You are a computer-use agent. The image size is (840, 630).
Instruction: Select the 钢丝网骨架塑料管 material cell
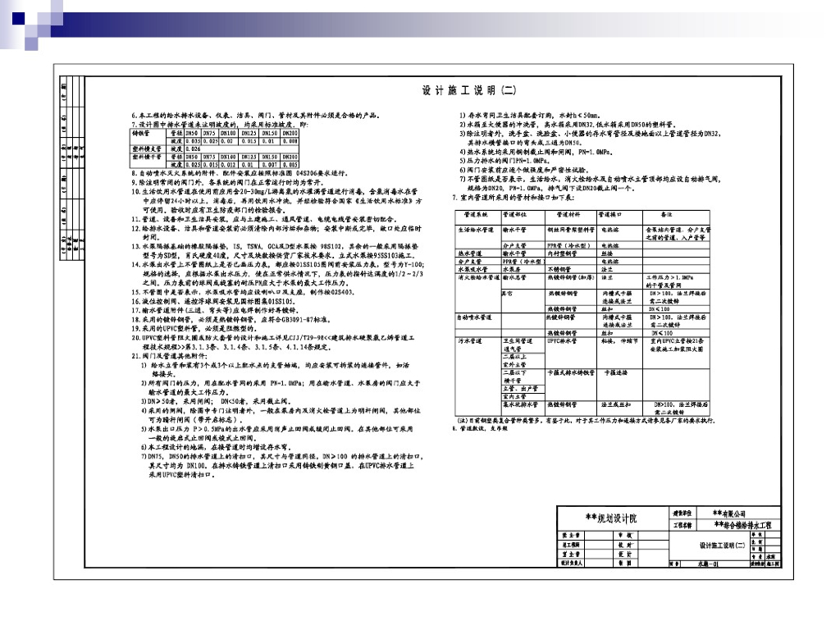(x=571, y=230)
